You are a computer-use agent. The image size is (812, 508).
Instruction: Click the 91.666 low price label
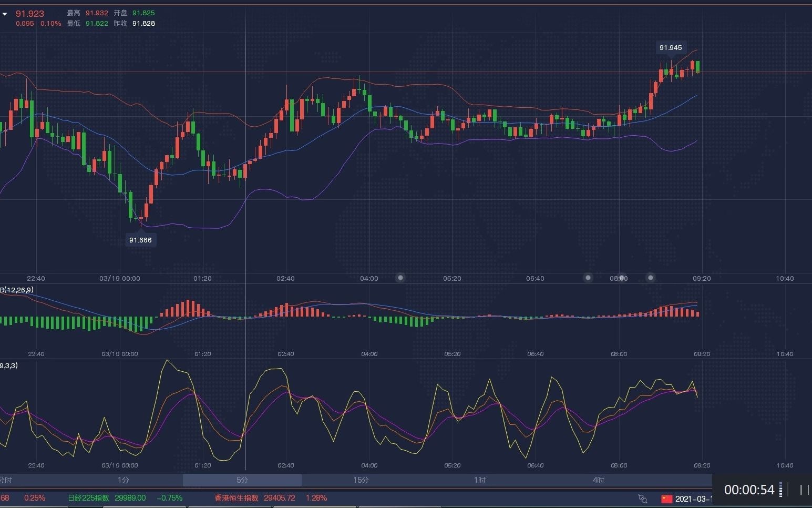(x=140, y=240)
